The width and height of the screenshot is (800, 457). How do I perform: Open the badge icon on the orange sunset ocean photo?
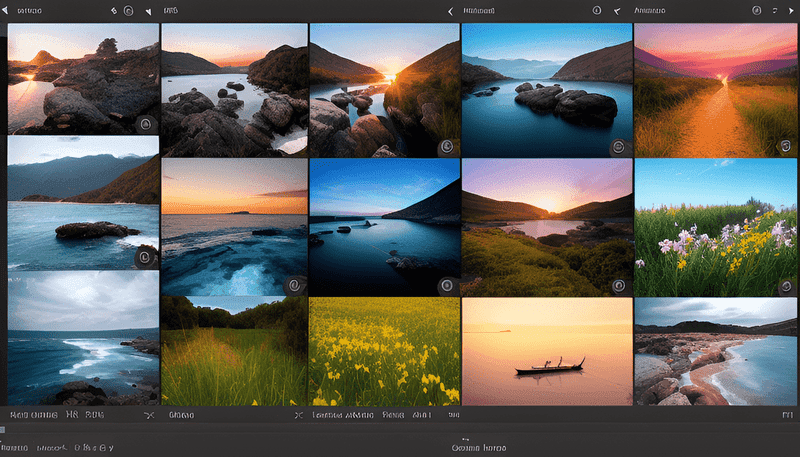pos(294,285)
